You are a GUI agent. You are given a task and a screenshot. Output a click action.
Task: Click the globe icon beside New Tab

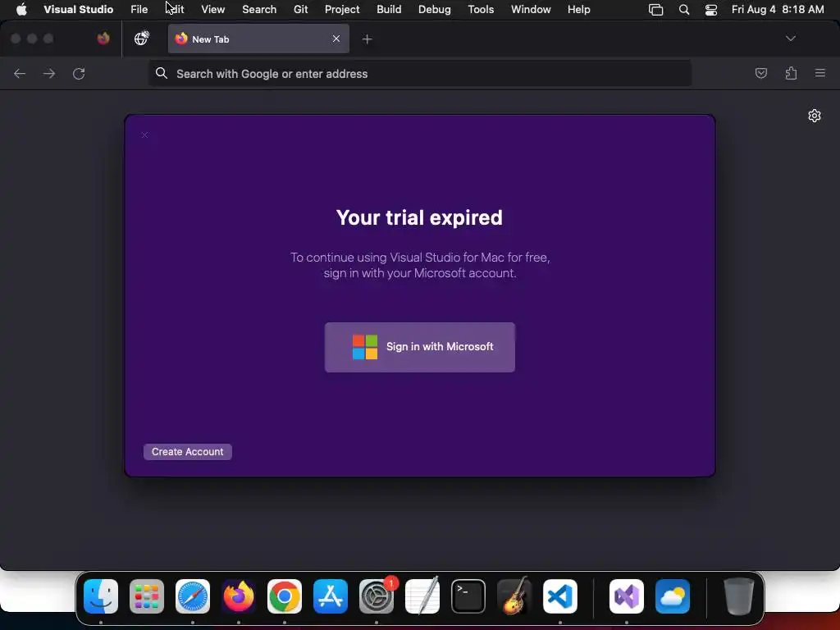141,39
